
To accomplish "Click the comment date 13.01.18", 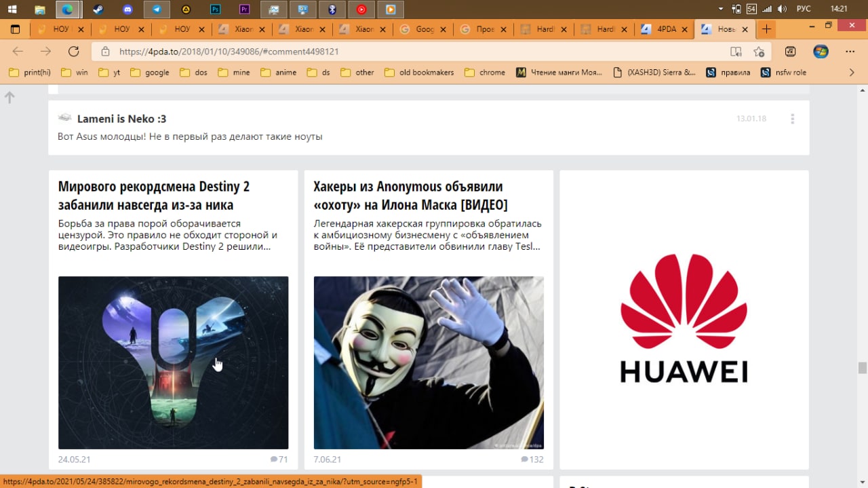I will (x=751, y=119).
